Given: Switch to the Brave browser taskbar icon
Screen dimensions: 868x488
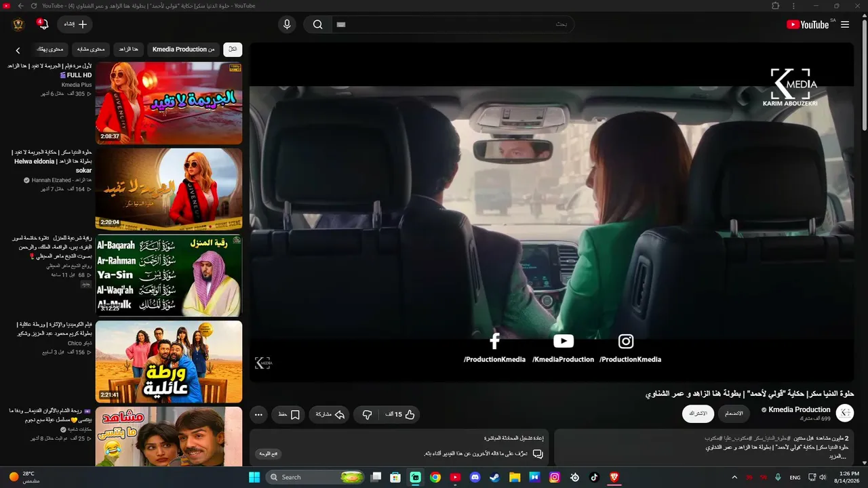Looking at the screenshot, I should pos(614,477).
